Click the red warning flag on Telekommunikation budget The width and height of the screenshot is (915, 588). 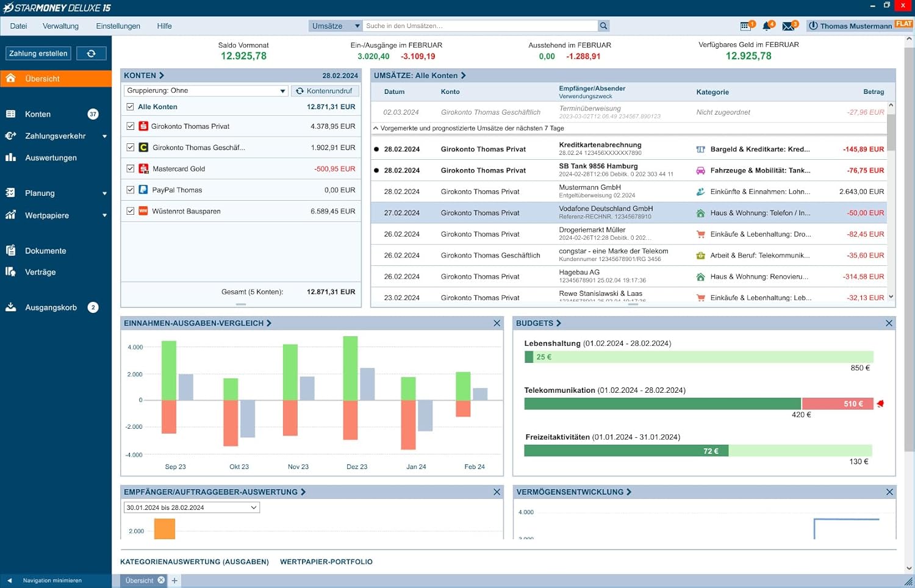(880, 404)
